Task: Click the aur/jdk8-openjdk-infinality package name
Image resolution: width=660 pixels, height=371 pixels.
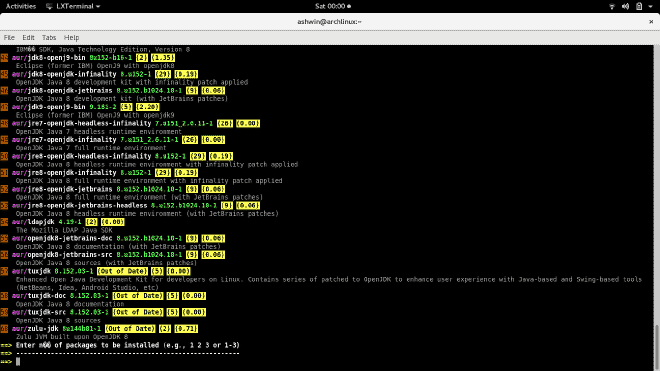Action: click(64, 74)
